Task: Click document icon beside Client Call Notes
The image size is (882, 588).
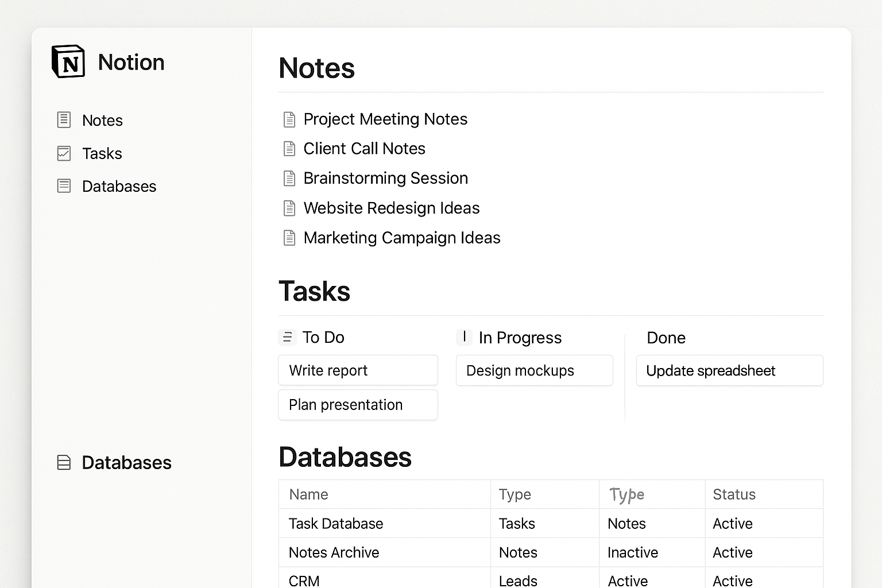Action: (289, 149)
